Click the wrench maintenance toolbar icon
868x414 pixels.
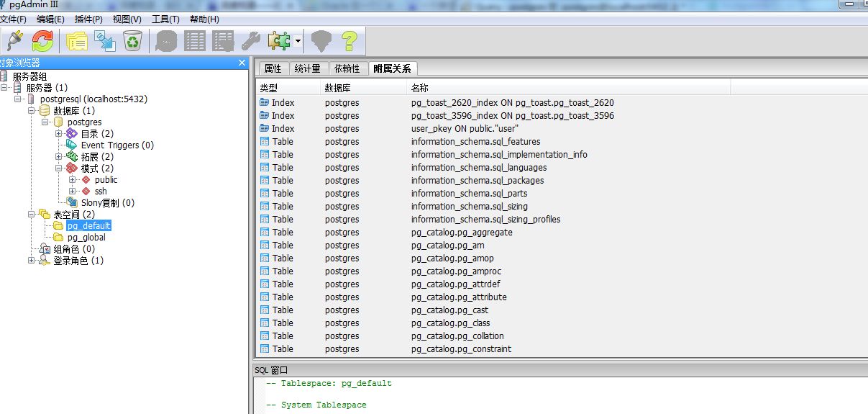[x=251, y=41]
